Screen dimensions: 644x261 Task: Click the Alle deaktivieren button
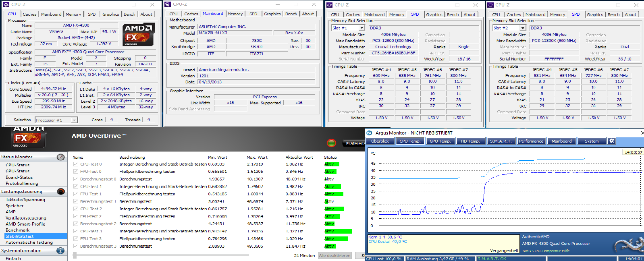(x=334, y=255)
